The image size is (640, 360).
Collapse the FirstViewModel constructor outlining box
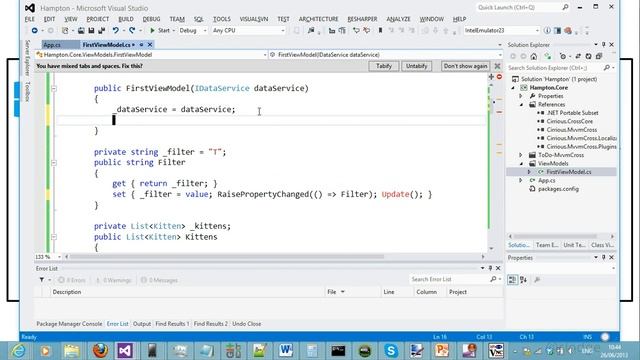[54, 89]
